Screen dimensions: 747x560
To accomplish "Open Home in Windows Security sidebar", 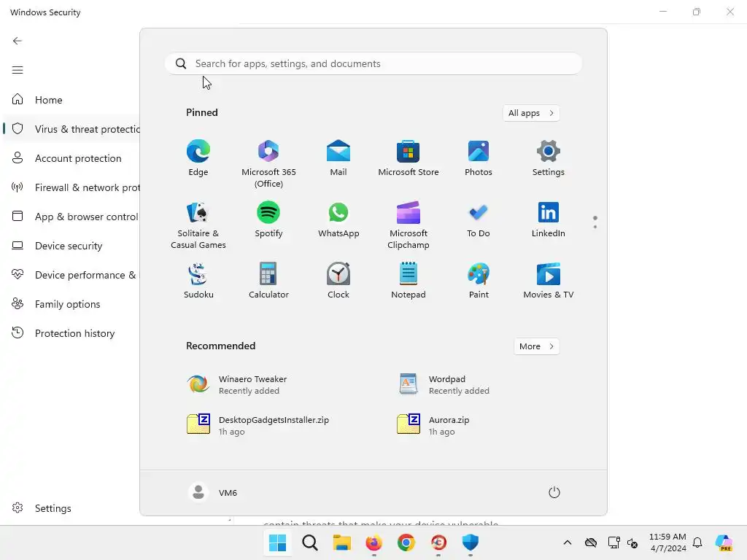I will click(71, 100).
